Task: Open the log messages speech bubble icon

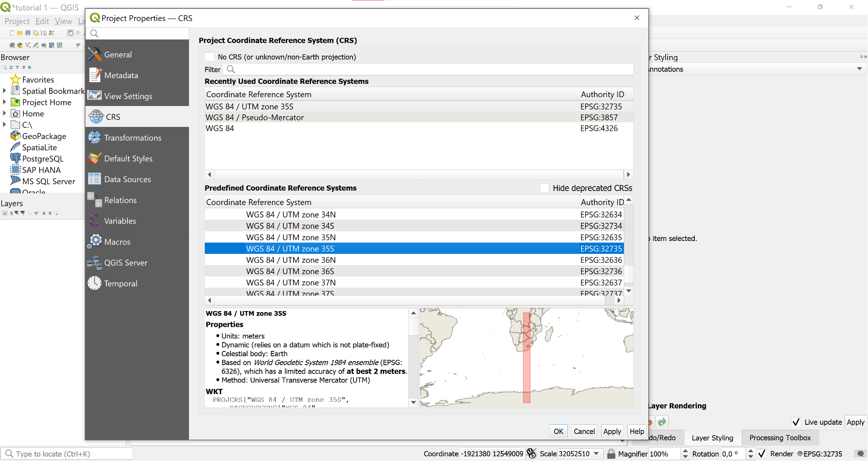Action: click(x=860, y=454)
